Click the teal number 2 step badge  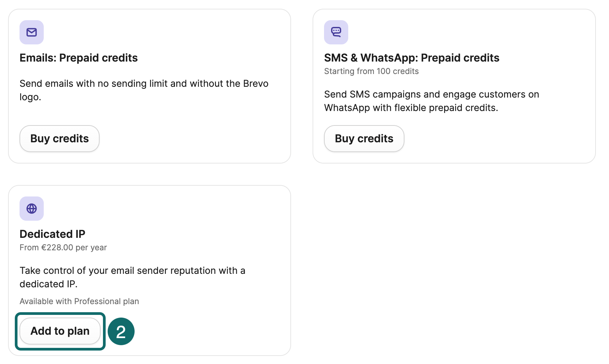click(121, 331)
